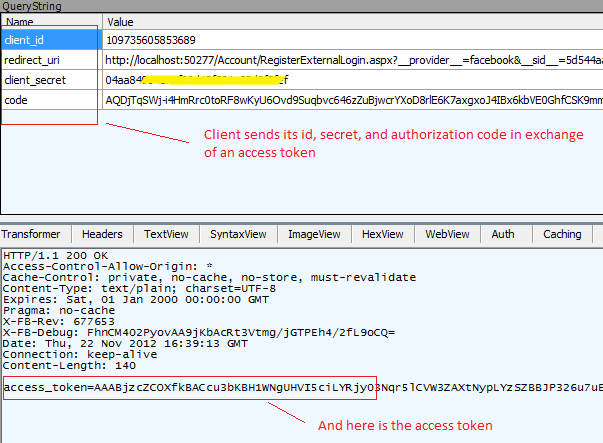Select the client_id row name cell

click(x=50, y=40)
